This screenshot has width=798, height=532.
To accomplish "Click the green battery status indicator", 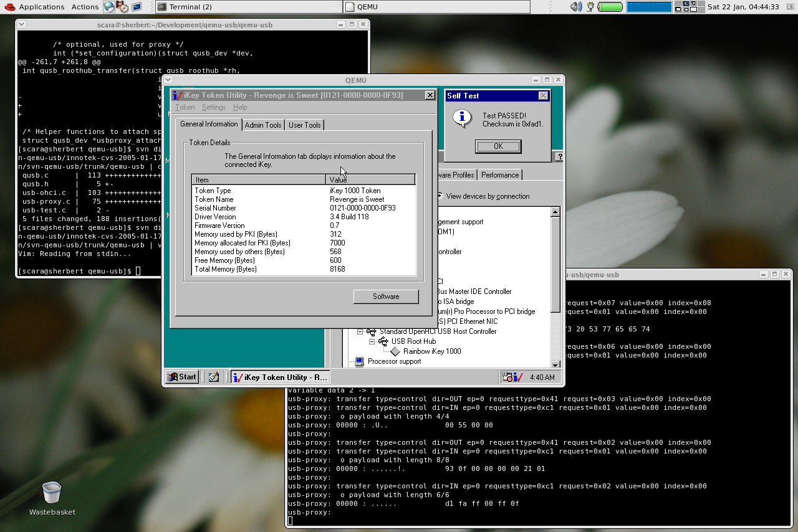I will 610,7.
